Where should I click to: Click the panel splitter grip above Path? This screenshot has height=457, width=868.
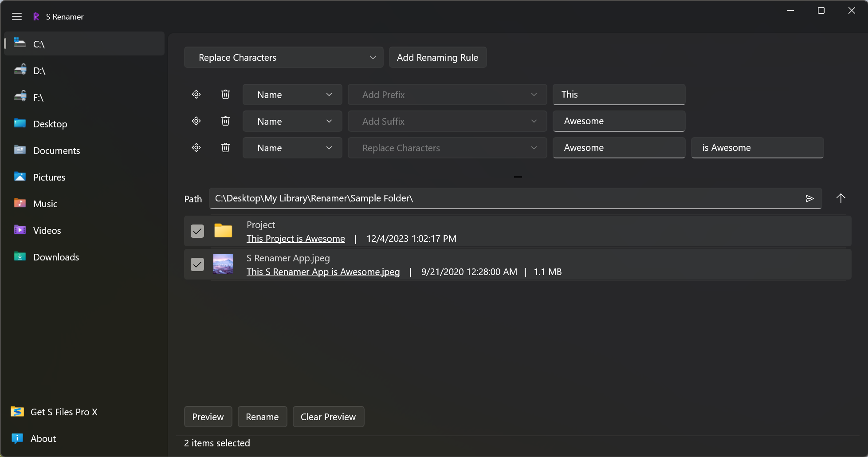pyautogui.click(x=518, y=177)
